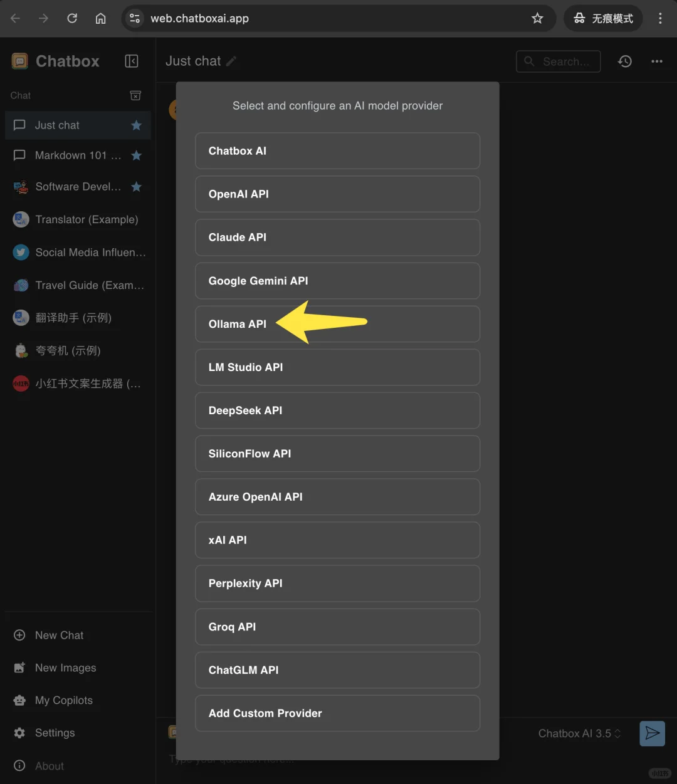Rename Just chat with the pencil icon

[x=231, y=61]
